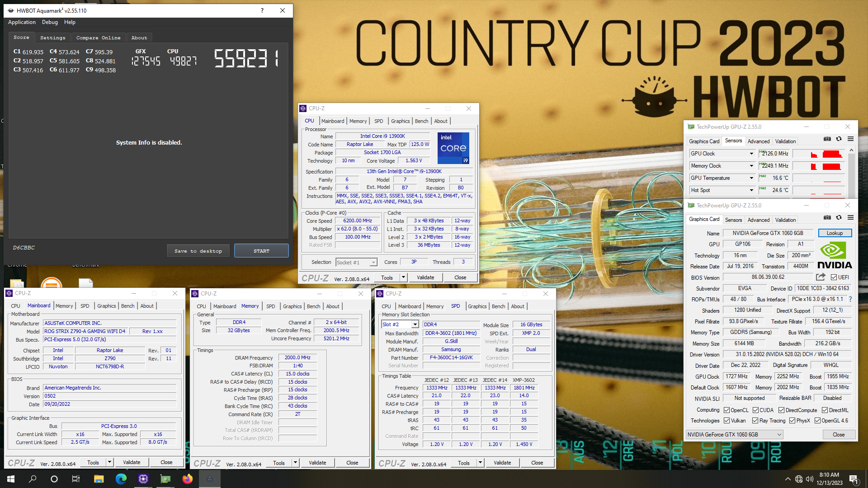This screenshot has height=488, width=868.
Task: Click the Core Speed 6200.00 MHz field
Action: tap(358, 221)
